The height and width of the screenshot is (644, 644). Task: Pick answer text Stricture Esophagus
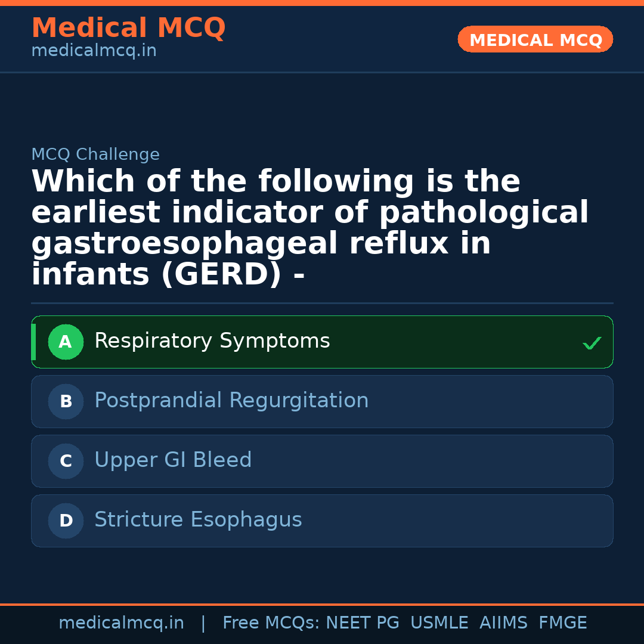pos(198,520)
